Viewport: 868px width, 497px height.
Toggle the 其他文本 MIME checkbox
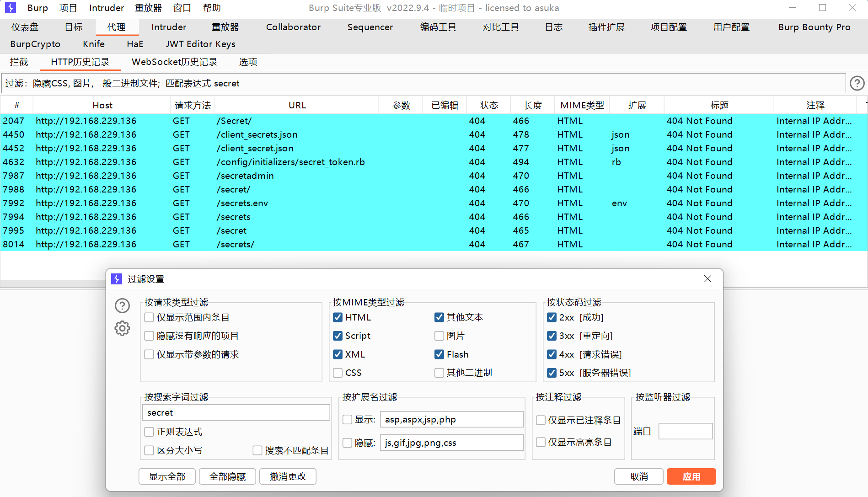coord(439,317)
